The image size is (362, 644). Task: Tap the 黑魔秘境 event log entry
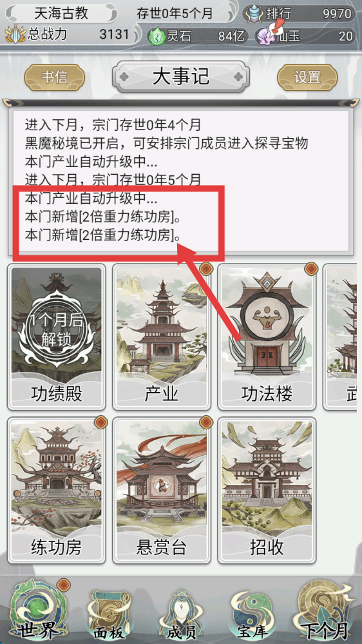tap(167, 143)
